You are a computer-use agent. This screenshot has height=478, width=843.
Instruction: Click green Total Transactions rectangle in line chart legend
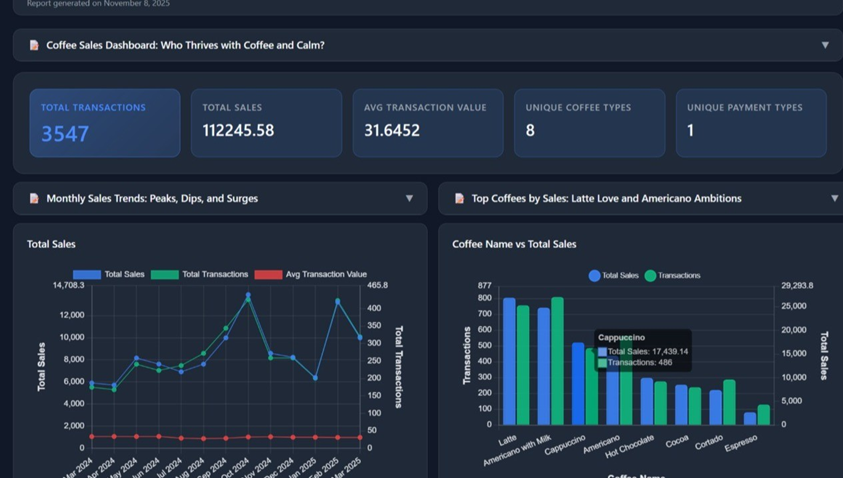click(164, 274)
